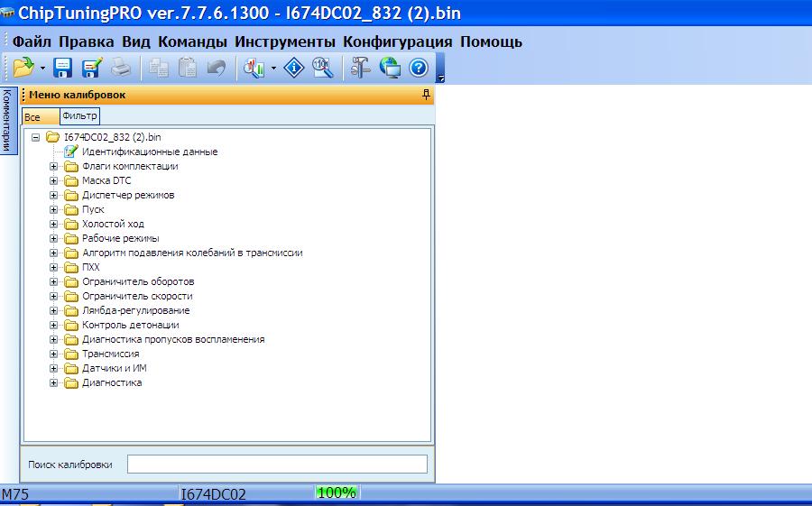Open settings with the hammer and wrench icon
Image resolution: width=812 pixels, height=506 pixels.
point(360,68)
